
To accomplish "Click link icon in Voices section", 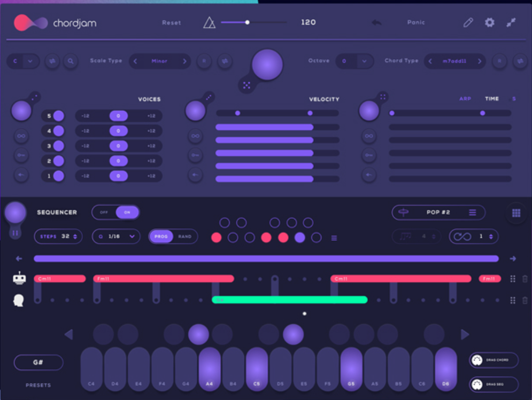I will point(21,136).
